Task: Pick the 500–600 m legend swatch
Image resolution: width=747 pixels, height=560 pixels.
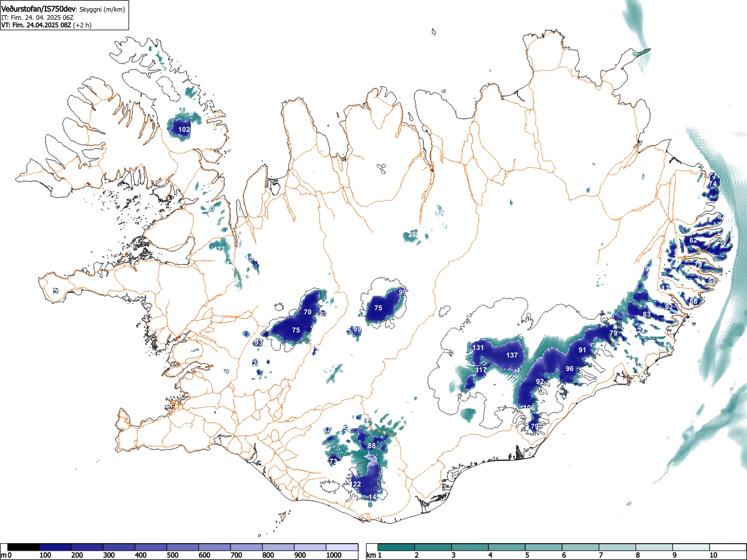Action: click(x=183, y=547)
